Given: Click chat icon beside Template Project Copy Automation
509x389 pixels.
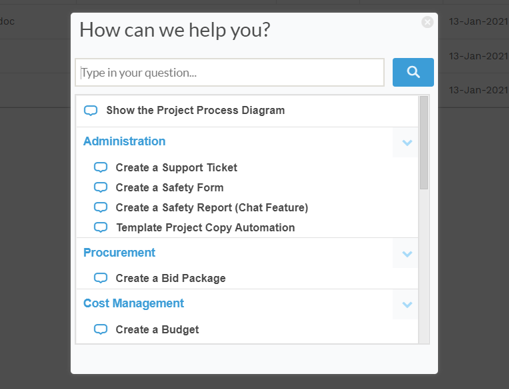Looking at the screenshot, I should tap(100, 227).
